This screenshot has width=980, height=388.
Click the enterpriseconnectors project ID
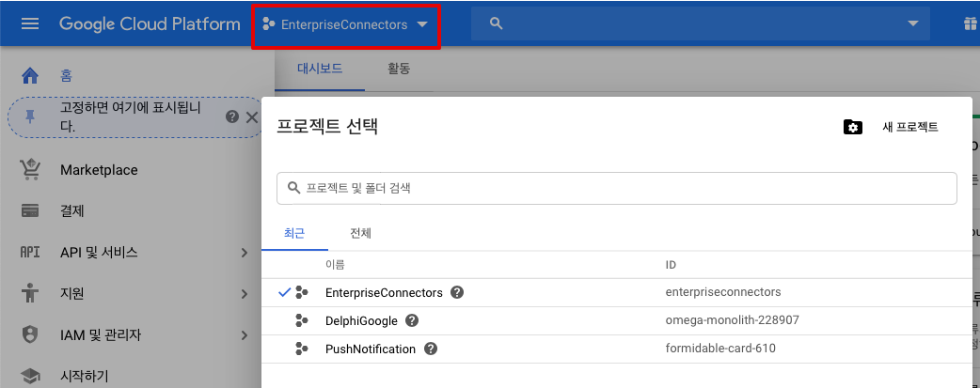[x=723, y=292]
